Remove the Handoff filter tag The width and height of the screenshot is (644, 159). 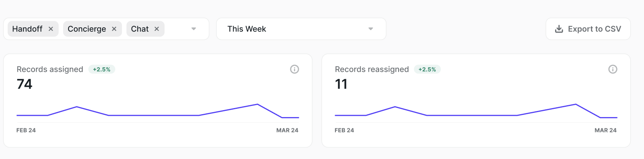pyautogui.click(x=51, y=29)
